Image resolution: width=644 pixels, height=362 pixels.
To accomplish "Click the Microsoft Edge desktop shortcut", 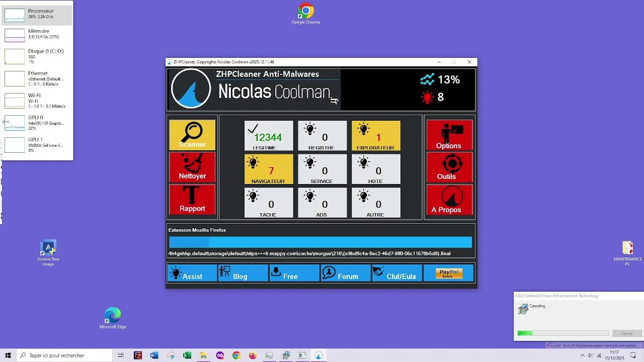I will [113, 318].
